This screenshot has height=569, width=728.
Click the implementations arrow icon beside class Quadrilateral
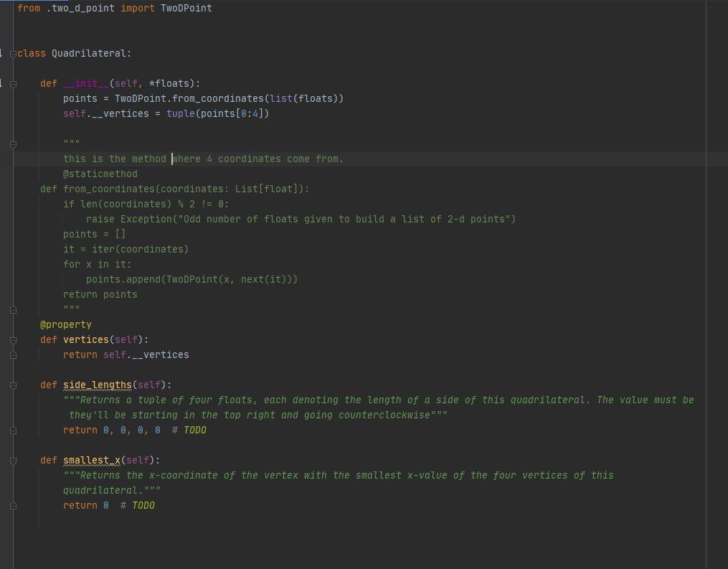(2, 53)
